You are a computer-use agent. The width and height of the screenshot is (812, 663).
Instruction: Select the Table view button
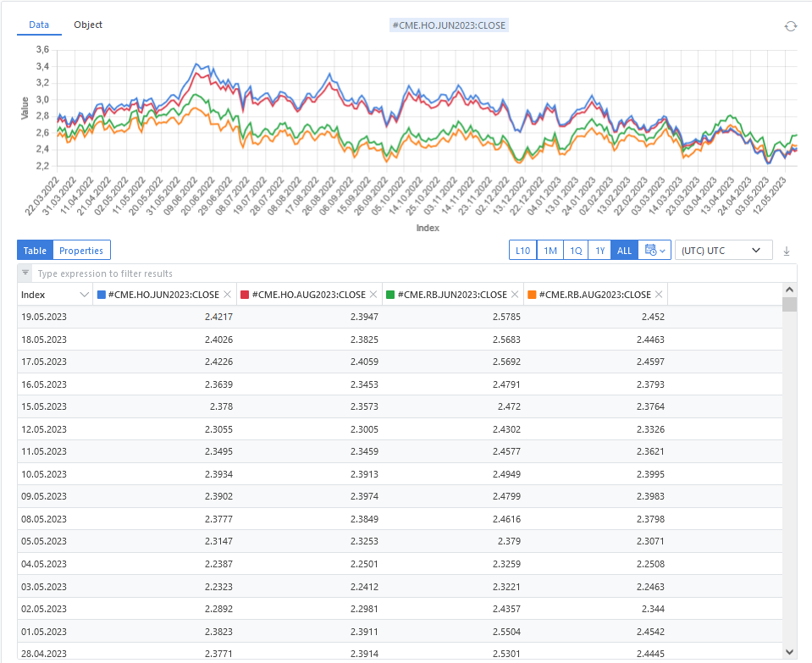(35, 251)
